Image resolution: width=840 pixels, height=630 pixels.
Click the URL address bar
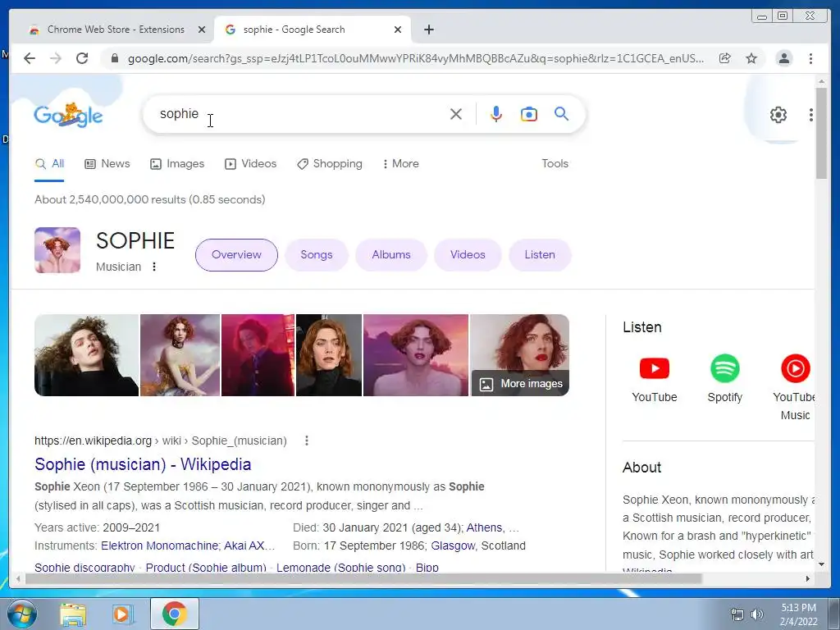click(415, 58)
